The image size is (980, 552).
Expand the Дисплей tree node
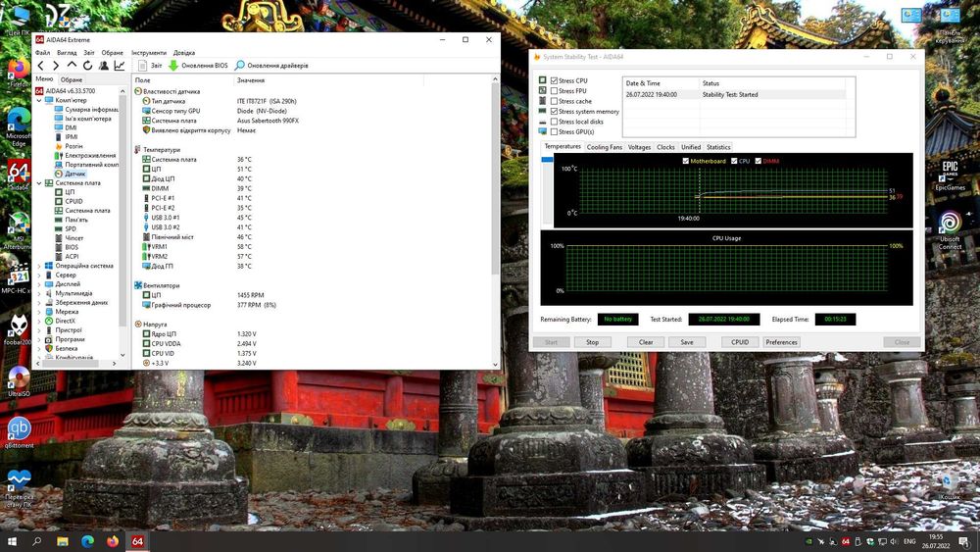pos(39,283)
